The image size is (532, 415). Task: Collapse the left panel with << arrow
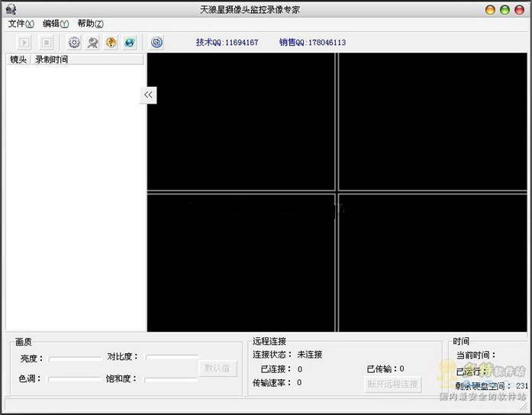tap(148, 95)
